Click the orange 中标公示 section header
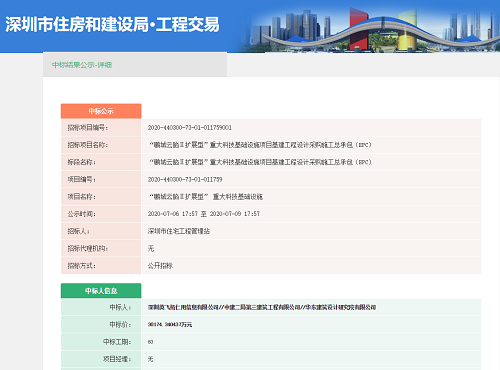The height and width of the screenshot is (370, 500). point(101,111)
